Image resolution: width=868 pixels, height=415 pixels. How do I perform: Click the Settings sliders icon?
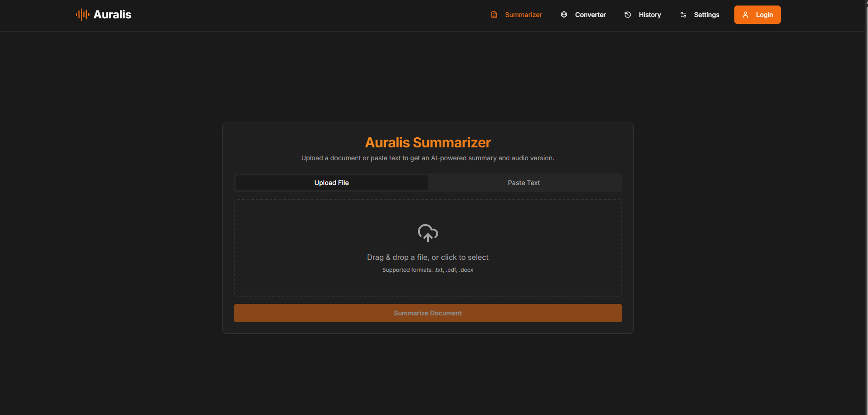[x=683, y=15]
